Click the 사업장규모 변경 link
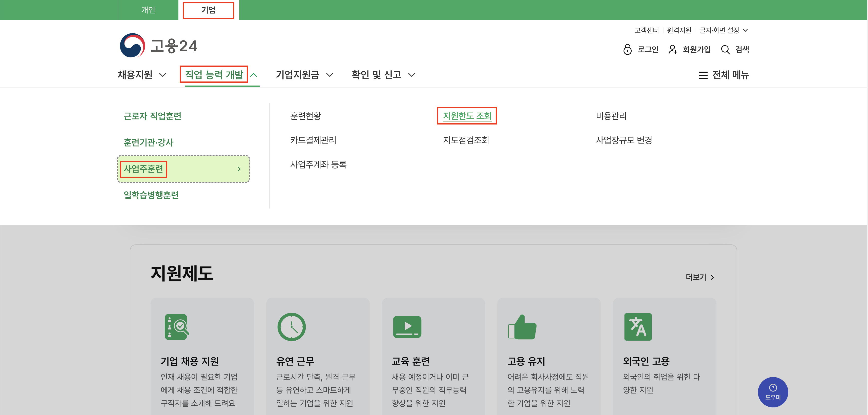This screenshot has height=415, width=868. point(624,140)
